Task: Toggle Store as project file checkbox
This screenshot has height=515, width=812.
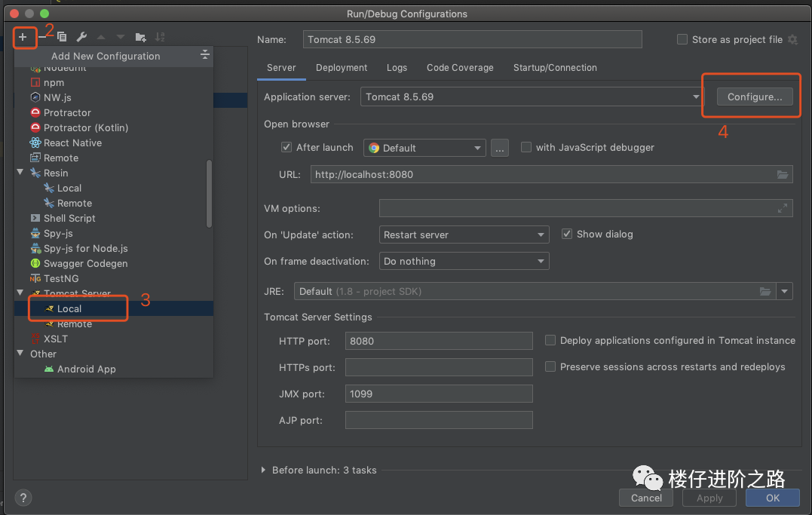Action: 682,39
